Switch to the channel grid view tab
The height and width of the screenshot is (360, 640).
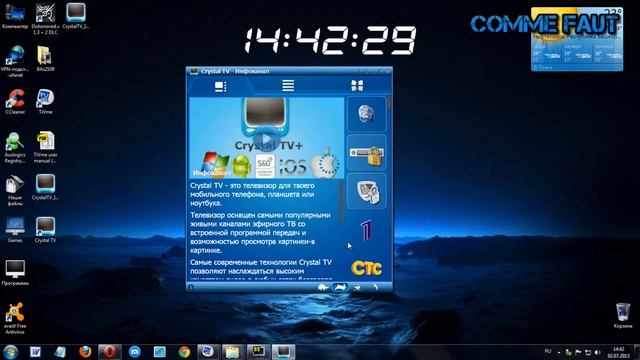coord(357,86)
